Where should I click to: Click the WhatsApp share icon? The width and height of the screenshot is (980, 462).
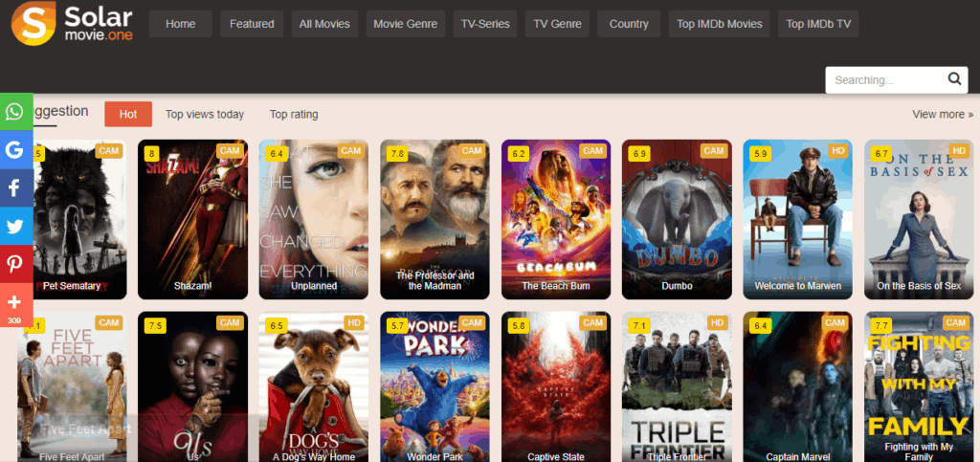pyautogui.click(x=15, y=112)
